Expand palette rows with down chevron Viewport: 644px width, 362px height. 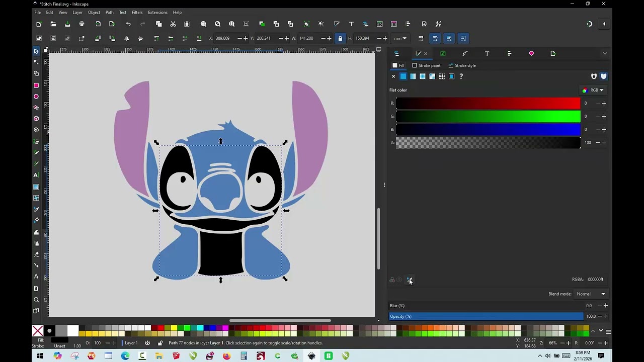[x=601, y=331]
